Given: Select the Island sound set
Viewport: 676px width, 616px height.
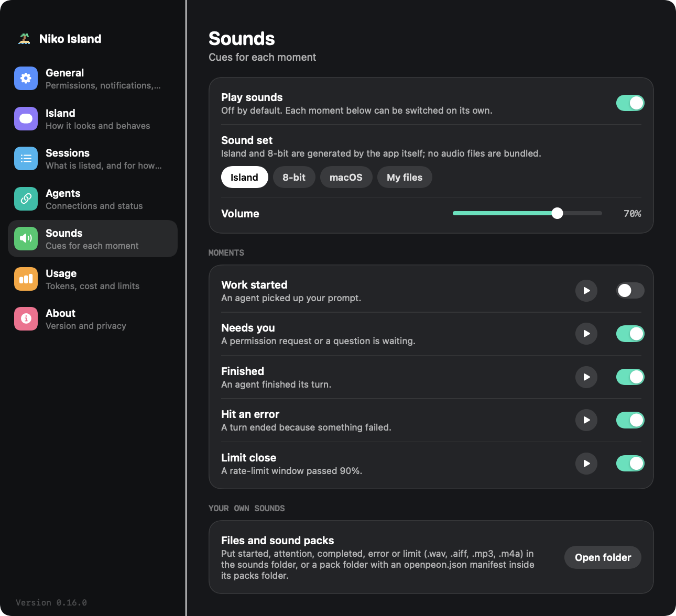Looking at the screenshot, I should tap(245, 178).
